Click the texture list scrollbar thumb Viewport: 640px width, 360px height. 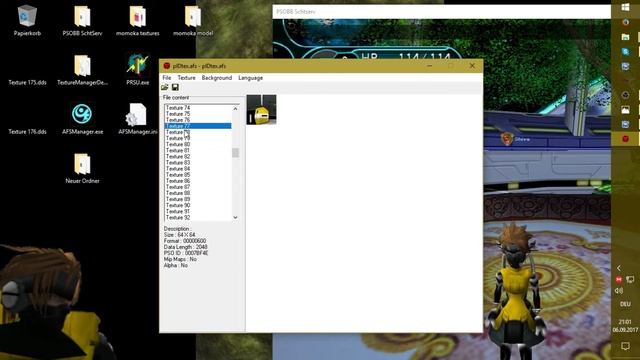[235, 153]
